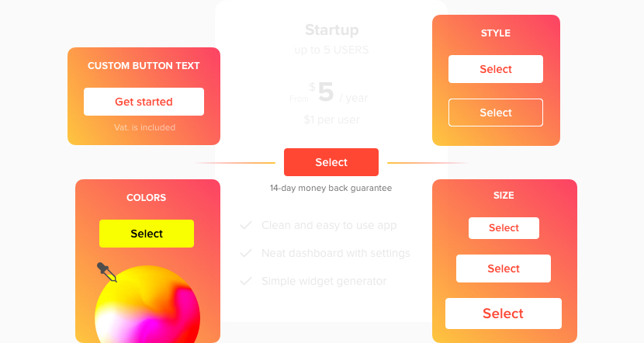This screenshot has height=343, width=644.
Task: Click the medium Select button under Size
Action: (x=504, y=269)
